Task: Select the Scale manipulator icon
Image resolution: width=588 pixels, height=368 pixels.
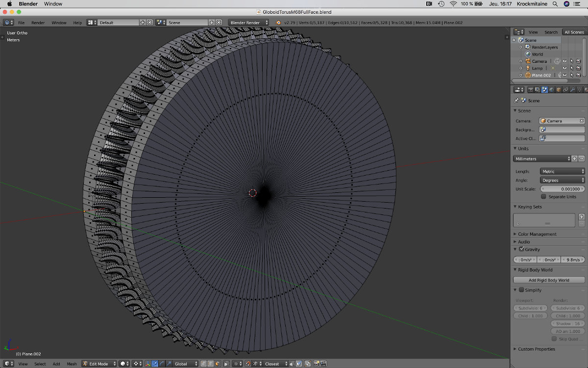Action: coord(169,364)
